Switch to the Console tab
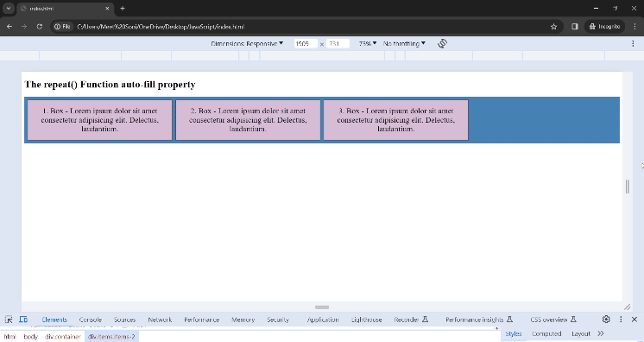 point(91,320)
